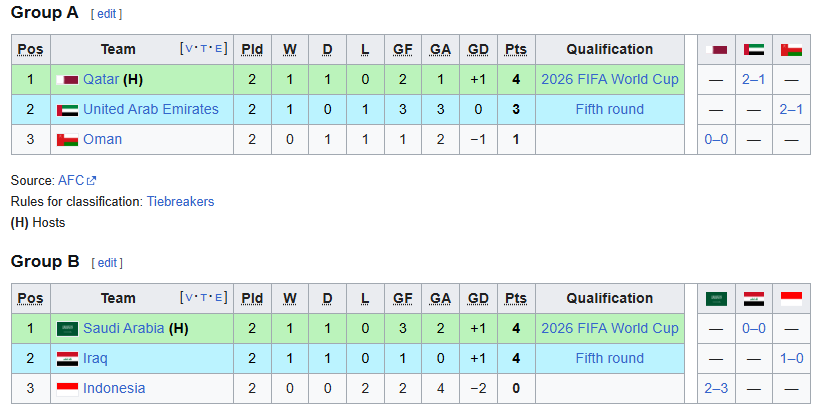The image size is (835, 419).
Task: Click the Oman flag icon in team row
Action: click(x=67, y=139)
